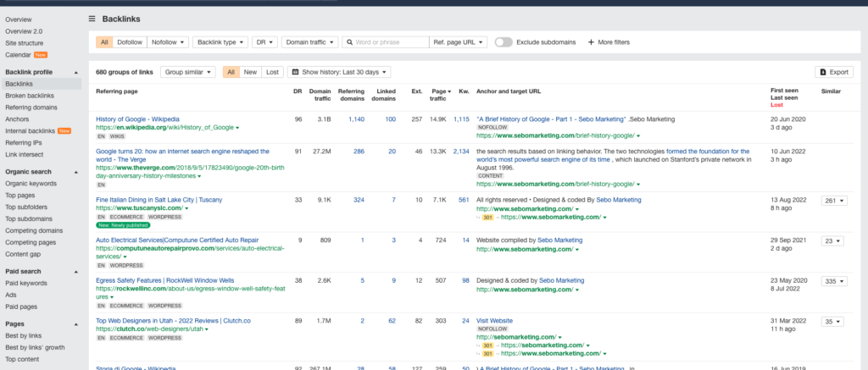The height and width of the screenshot is (370, 868).
Task: Click More filters
Action: [609, 42]
